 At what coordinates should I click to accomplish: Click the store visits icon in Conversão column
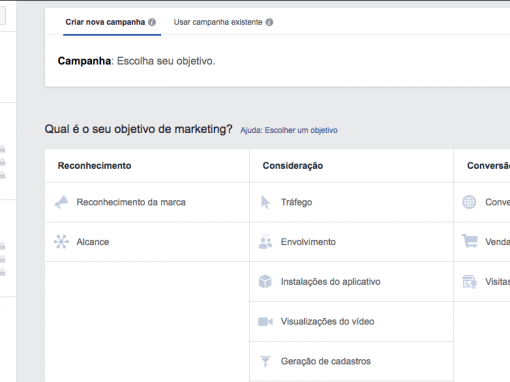pyautogui.click(x=469, y=282)
